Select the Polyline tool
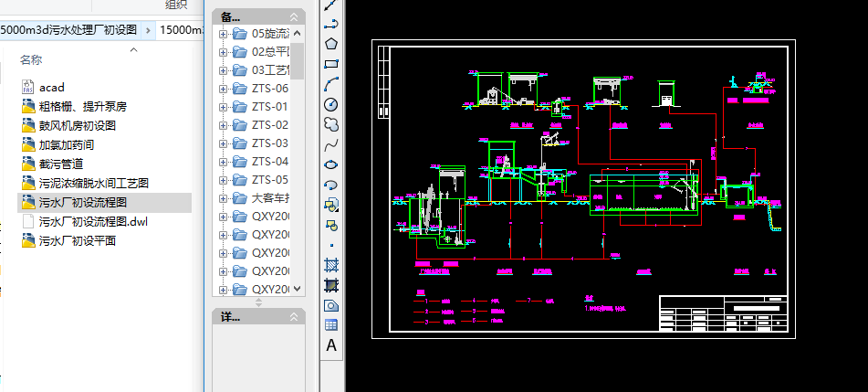This screenshot has width=868, height=392. pos(331,23)
